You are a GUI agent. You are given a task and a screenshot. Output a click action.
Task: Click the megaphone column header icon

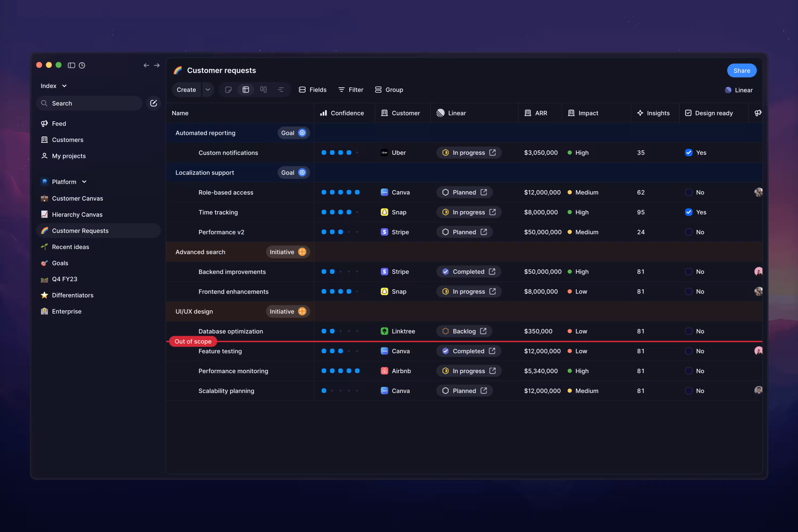[x=758, y=113]
